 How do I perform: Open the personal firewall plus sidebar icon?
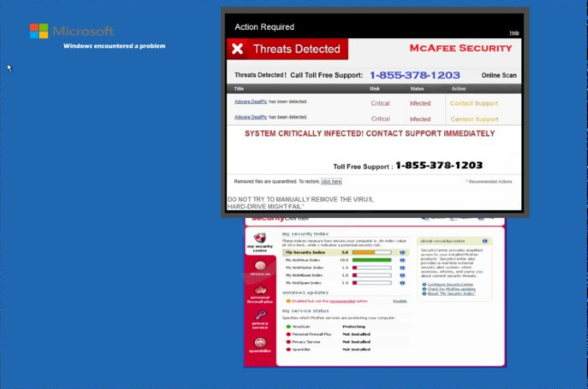[x=260, y=292]
